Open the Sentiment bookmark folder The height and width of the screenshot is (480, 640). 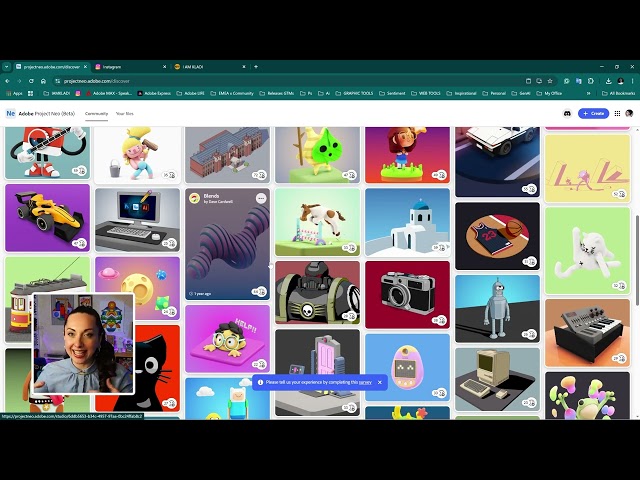[392, 93]
